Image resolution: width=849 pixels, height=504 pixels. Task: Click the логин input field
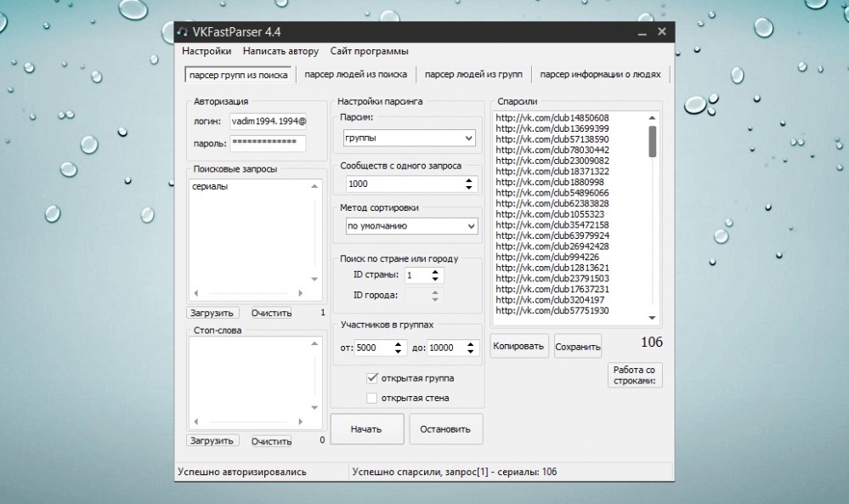coord(268,122)
